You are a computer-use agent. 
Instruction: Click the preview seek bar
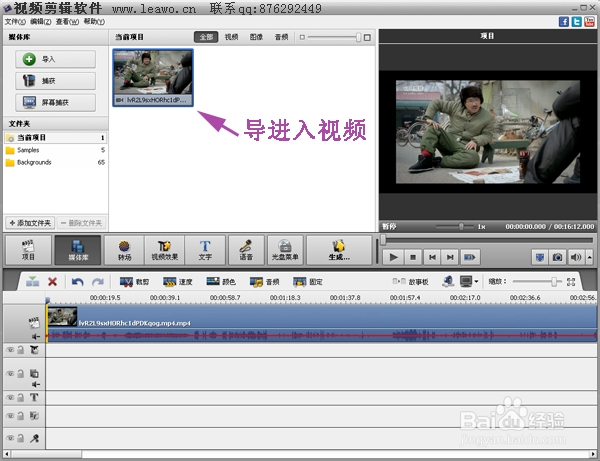click(x=488, y=240)
